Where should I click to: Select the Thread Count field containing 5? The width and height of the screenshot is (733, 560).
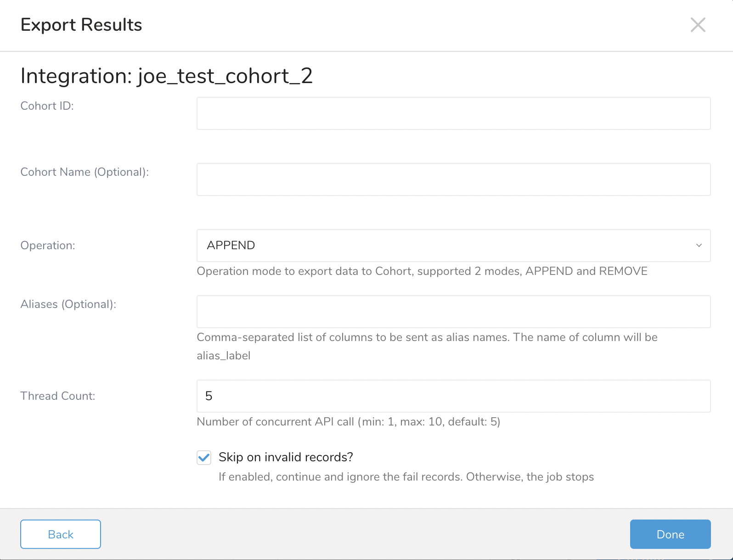click(453, 396)
